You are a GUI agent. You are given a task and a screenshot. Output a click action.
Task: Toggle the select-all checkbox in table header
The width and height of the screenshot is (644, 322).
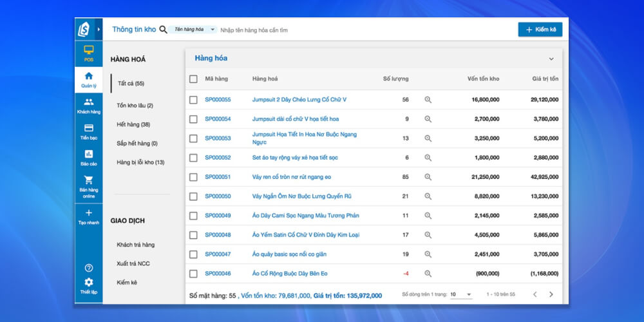193,79
